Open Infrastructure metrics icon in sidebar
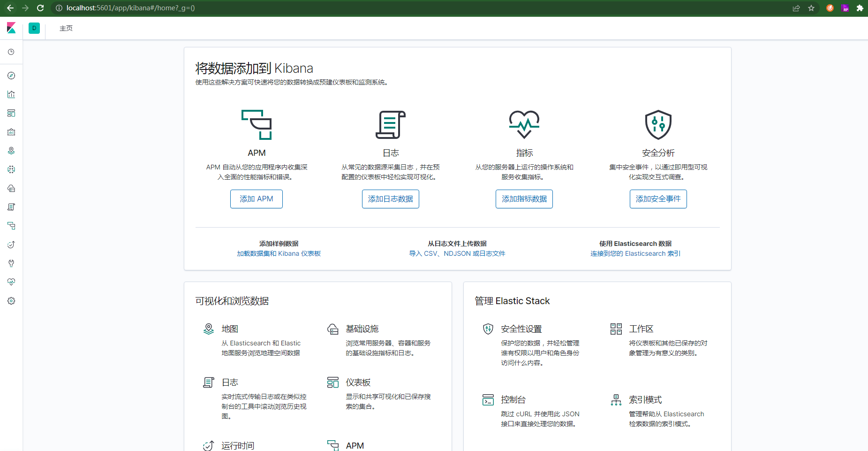 pyautogui.click(x=11, y=188)
